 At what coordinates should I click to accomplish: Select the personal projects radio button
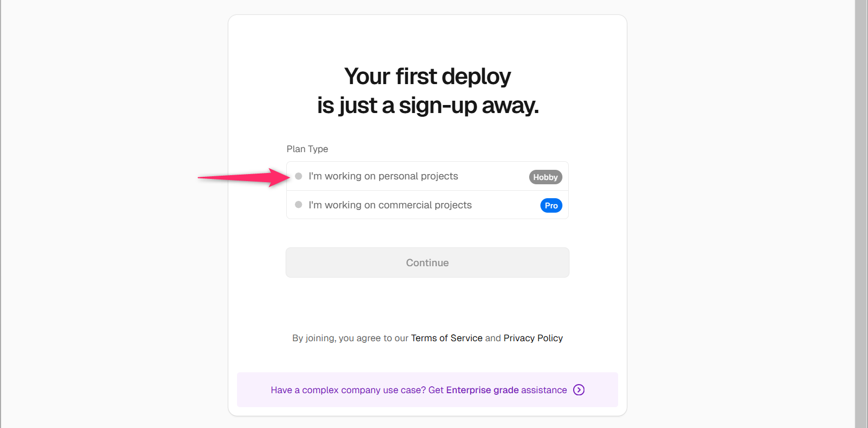pyautogui.click(x=299, y=176)
